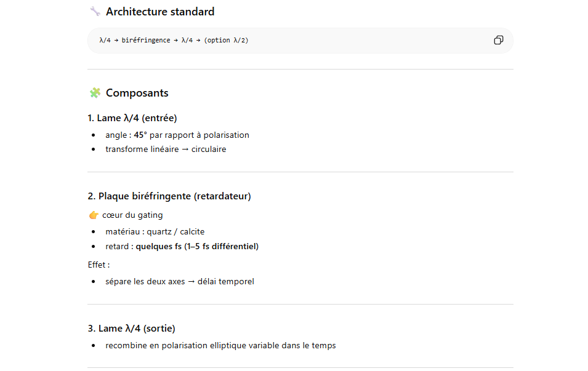Click the wrench emoji beside Architecture standard
The height and width of the screenshot is (371, 588).
[x=95, y=12]
